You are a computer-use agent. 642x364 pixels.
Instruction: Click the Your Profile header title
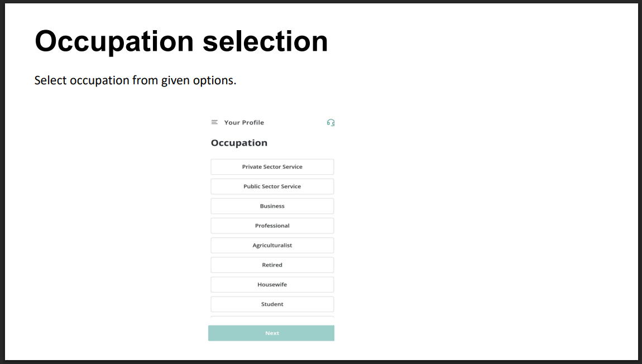tap(244, 123)
